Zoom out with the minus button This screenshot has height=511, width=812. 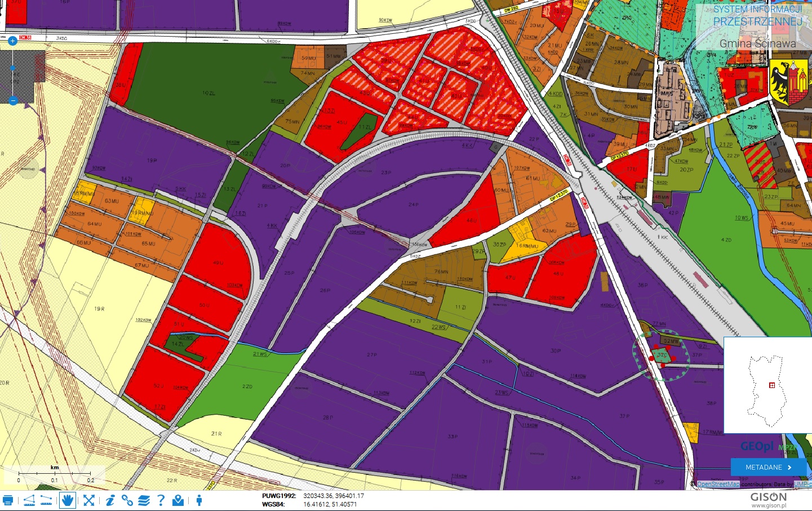tap(13, 101)
